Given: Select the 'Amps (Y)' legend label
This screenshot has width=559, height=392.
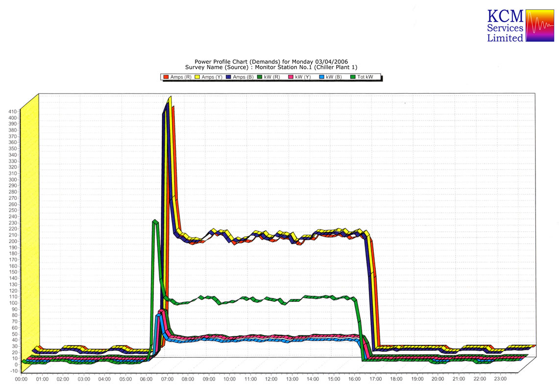Looking at the screenshot, I should click(212, 77).
